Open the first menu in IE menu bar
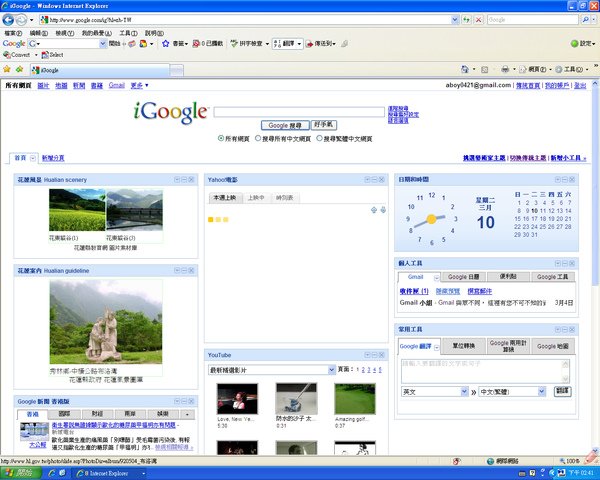 (x=13, y=33)
